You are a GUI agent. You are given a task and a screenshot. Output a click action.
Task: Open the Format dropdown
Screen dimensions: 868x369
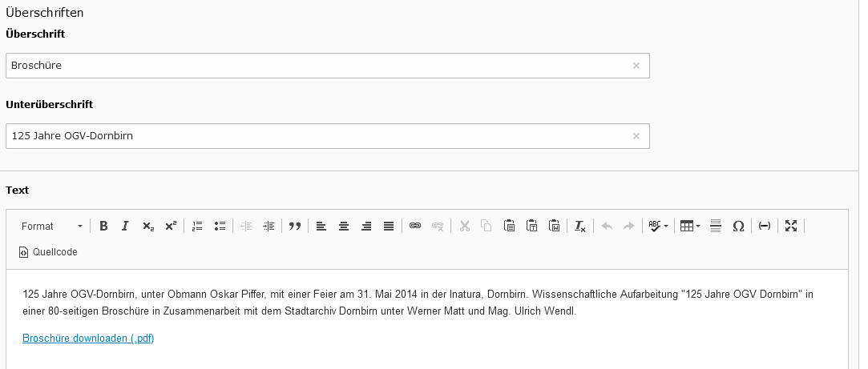51,227
